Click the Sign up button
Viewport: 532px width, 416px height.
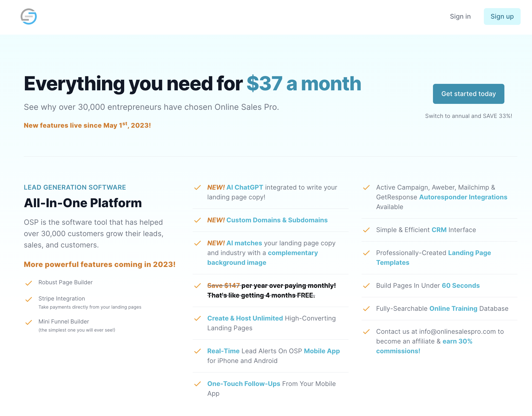point(502,16)
